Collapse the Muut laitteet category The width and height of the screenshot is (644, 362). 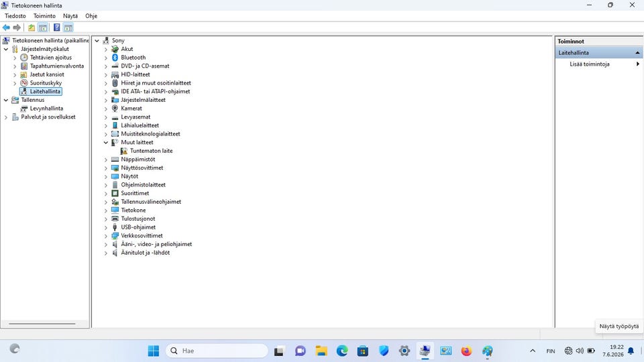coord(106,142)
